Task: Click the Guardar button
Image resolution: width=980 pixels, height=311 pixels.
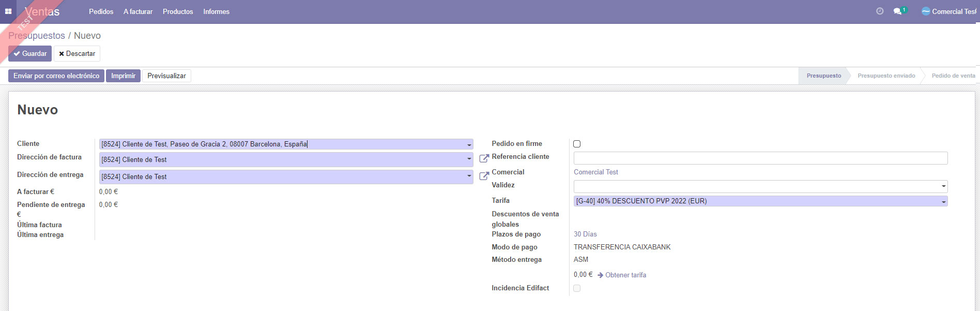Action: [30, 53]
